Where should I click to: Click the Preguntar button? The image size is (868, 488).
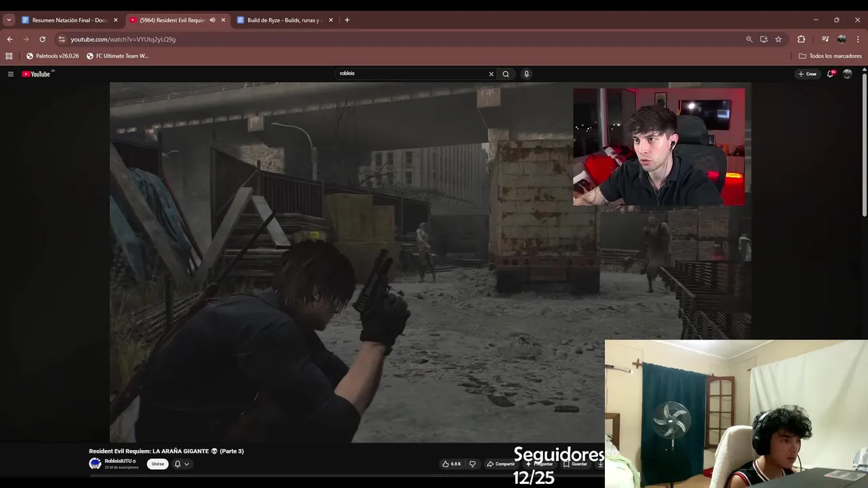tap(540, 464)
